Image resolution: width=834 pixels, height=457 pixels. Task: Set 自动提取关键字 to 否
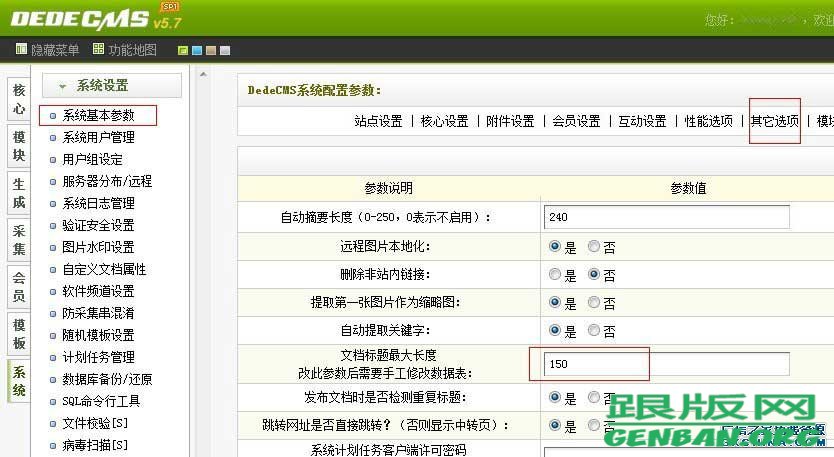[x=594, y=330]
